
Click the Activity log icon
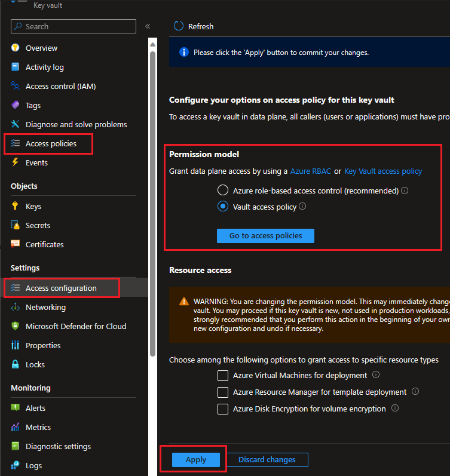tap(15, 67)
